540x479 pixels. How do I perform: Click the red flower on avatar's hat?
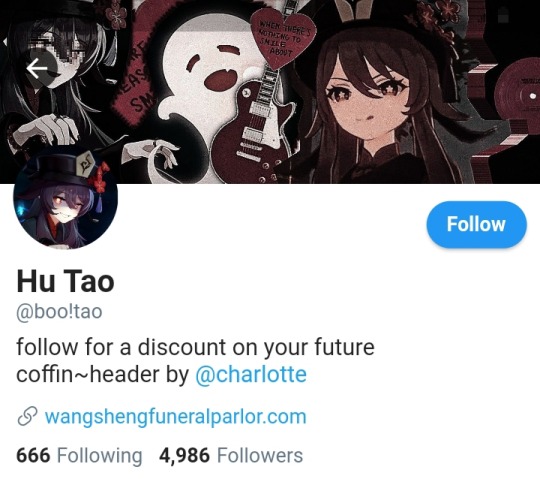(100, 178)
